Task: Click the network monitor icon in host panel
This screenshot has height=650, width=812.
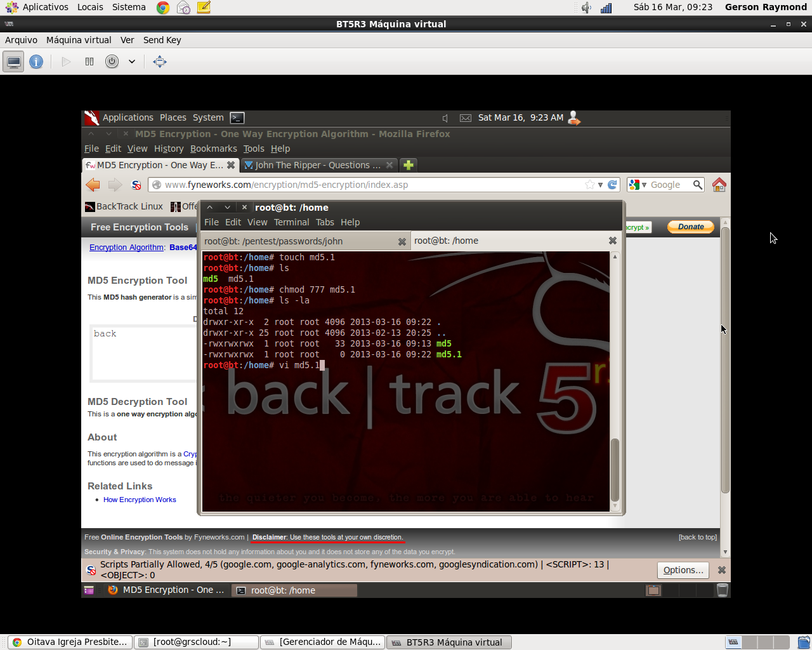Action: pyautogui.click(x=606, y=8)
